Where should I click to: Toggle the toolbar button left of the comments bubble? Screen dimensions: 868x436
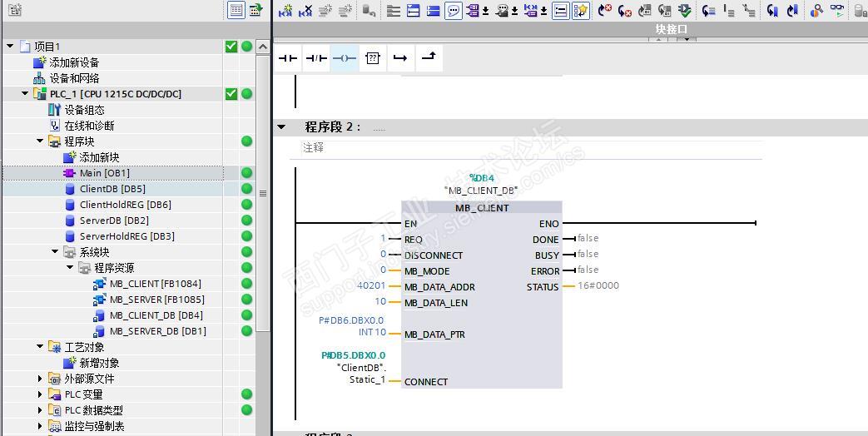coord(434,10)
